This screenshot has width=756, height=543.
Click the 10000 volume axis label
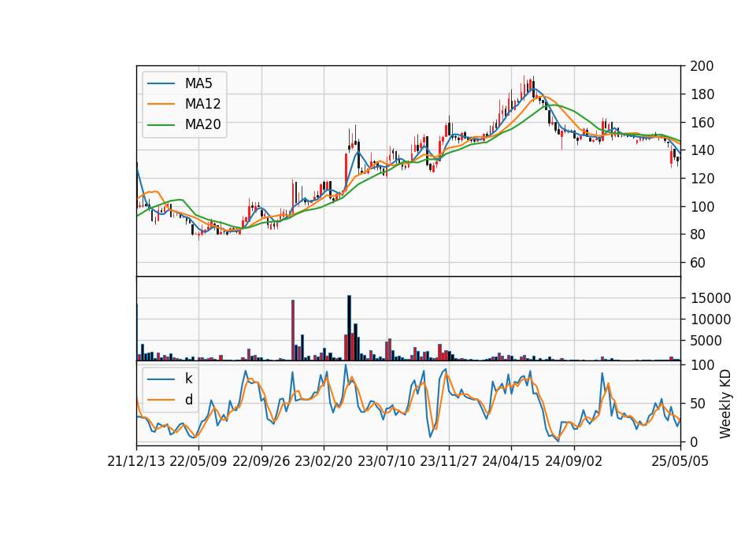click(x=710, y=320)
